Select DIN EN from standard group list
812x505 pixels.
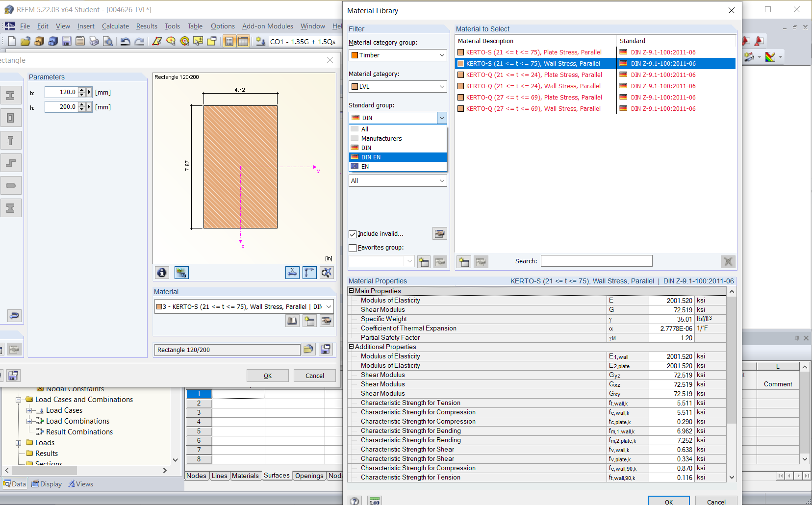click(x=371, y=157)
